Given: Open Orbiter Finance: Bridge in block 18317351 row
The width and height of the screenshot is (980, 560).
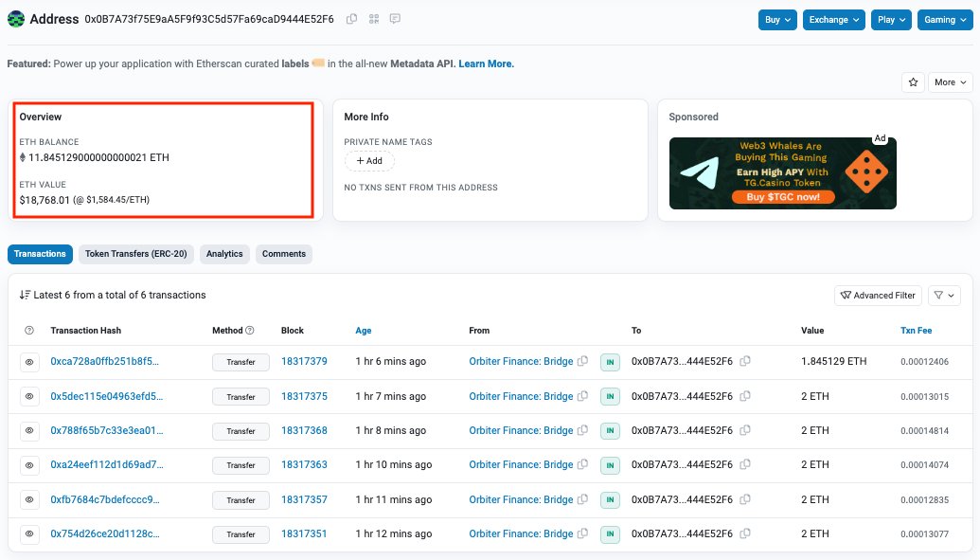Looking at the screenshot, I should (522, 533).
